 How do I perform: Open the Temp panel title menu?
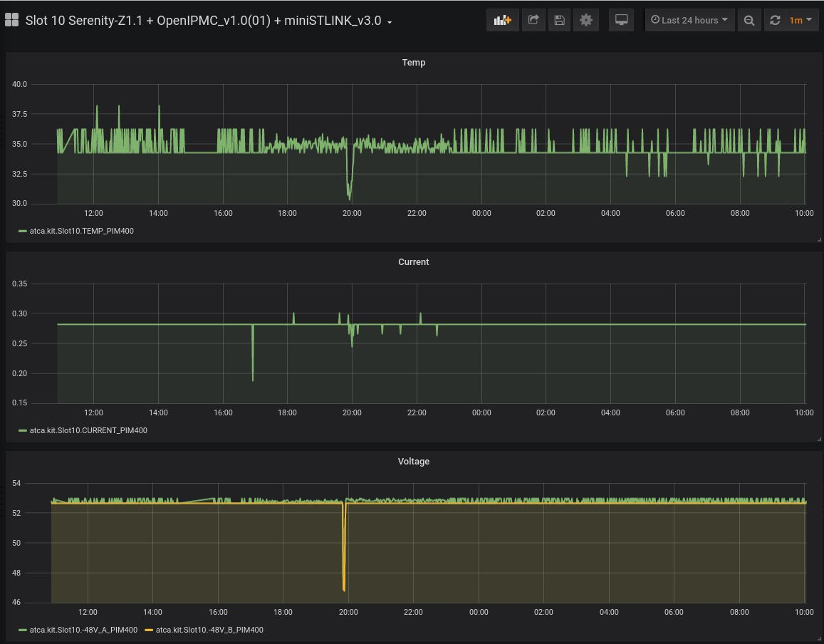[x=413, y=63]
